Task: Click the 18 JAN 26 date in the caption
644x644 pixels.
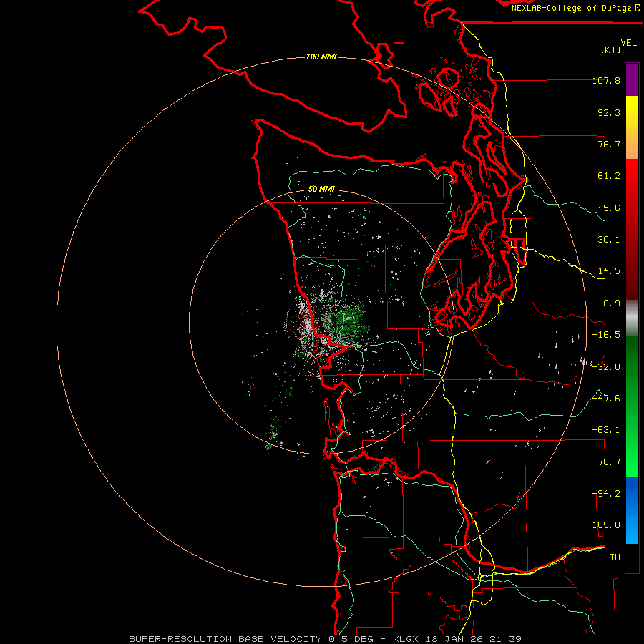Action: coord(454,639)
